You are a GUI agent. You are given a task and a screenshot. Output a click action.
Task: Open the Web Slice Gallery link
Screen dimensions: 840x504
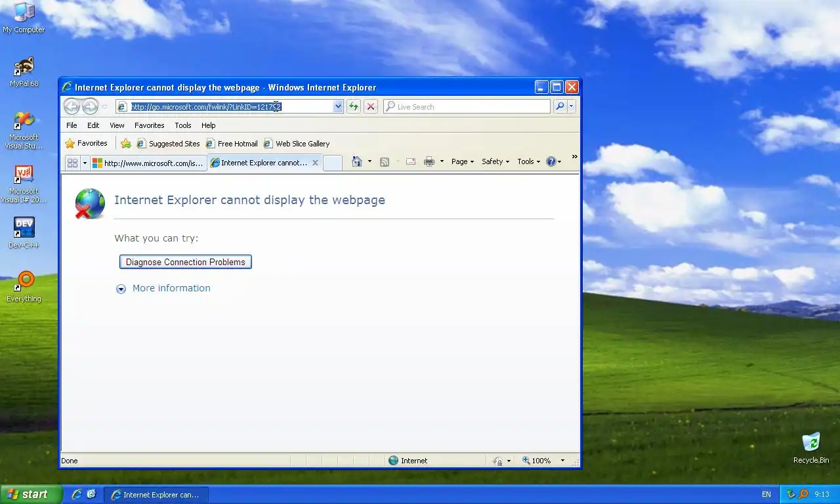pyautogui.click(x=297, y=144)
